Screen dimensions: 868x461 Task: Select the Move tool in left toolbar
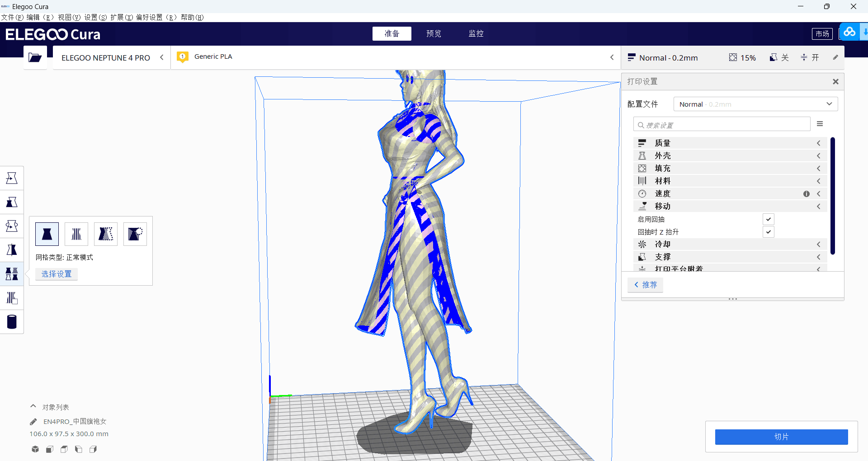click(12, 178)
